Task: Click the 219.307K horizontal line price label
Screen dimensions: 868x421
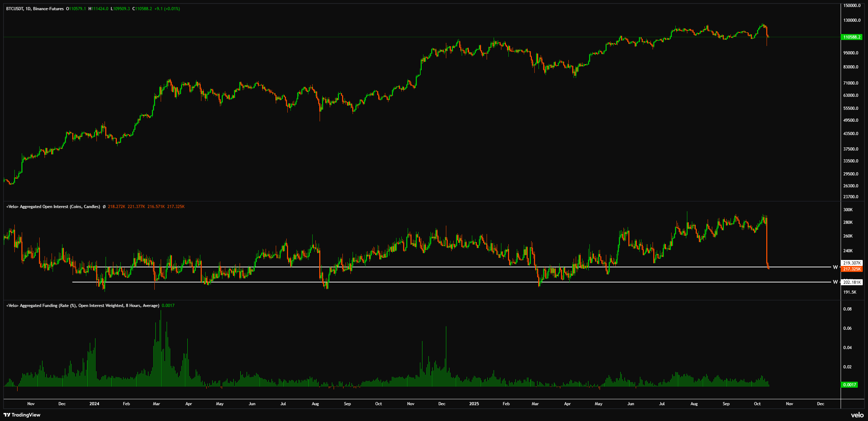Action: pos(852,263)
